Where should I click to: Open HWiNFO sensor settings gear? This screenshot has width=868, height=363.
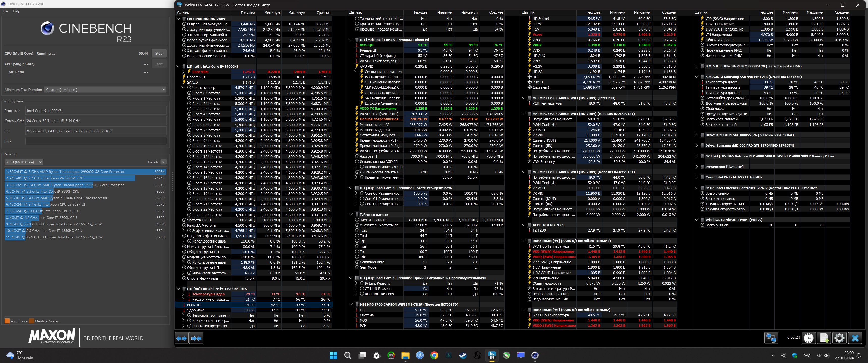839,338
